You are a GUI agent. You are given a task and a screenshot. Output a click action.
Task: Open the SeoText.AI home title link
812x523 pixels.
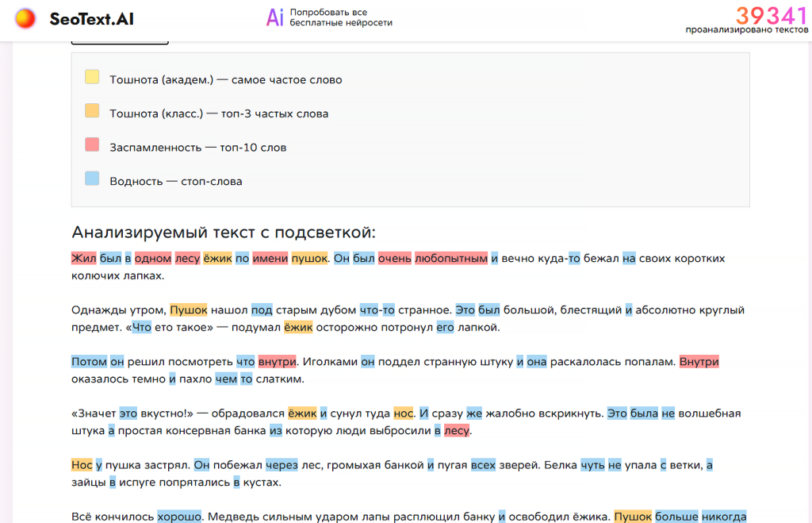click(91, 18)
